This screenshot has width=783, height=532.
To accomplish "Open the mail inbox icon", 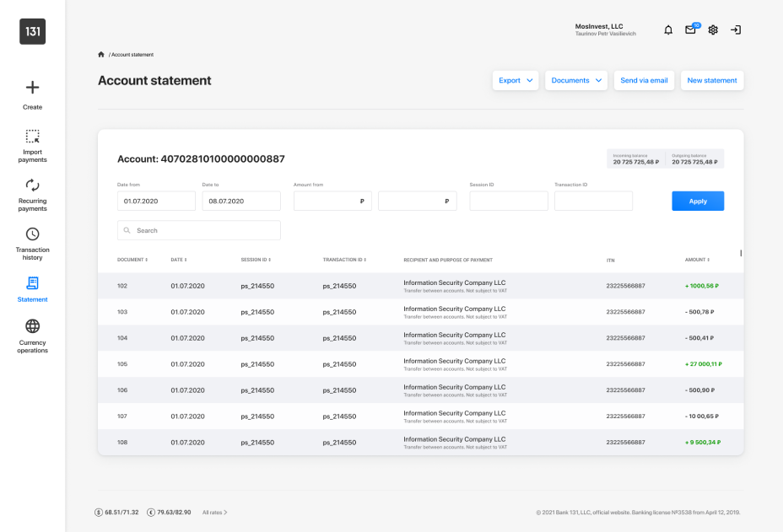I will click(691, 30).
